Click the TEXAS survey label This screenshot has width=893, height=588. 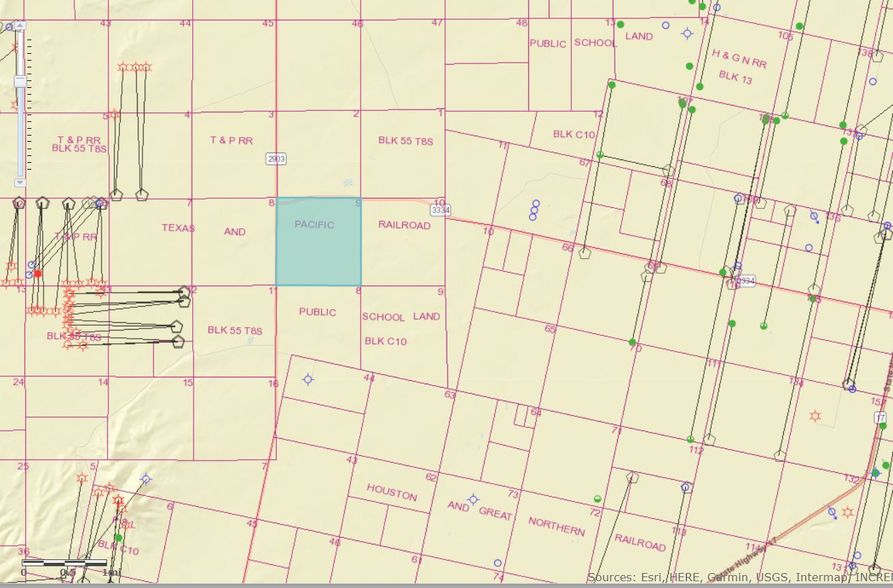point(179,228)
